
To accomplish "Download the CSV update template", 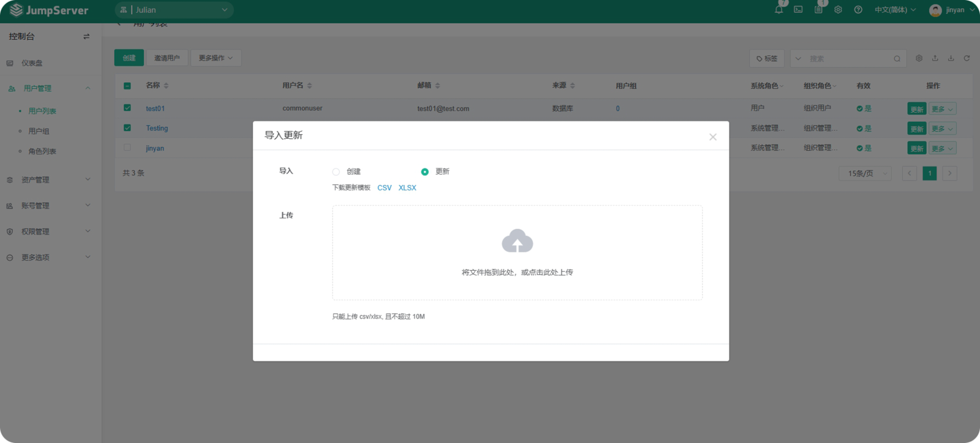I will tap(385, 188).
